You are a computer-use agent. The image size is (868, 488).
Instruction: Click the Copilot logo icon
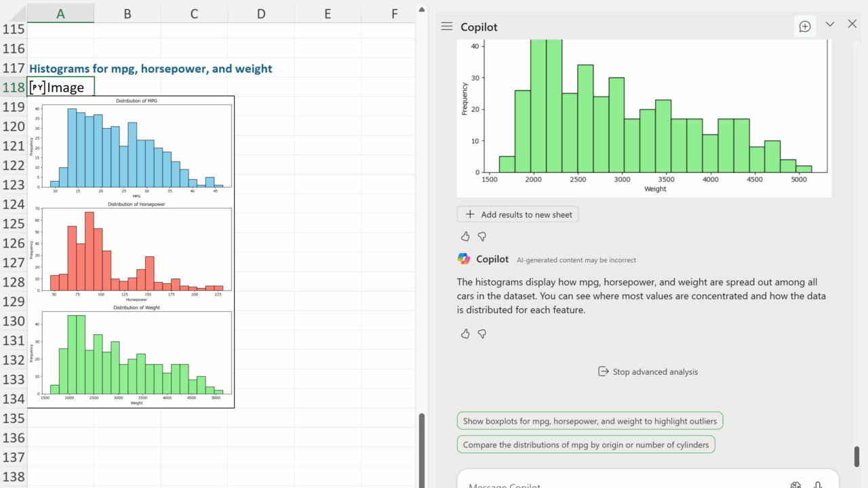pyautogui.click(x=464, y=259)
